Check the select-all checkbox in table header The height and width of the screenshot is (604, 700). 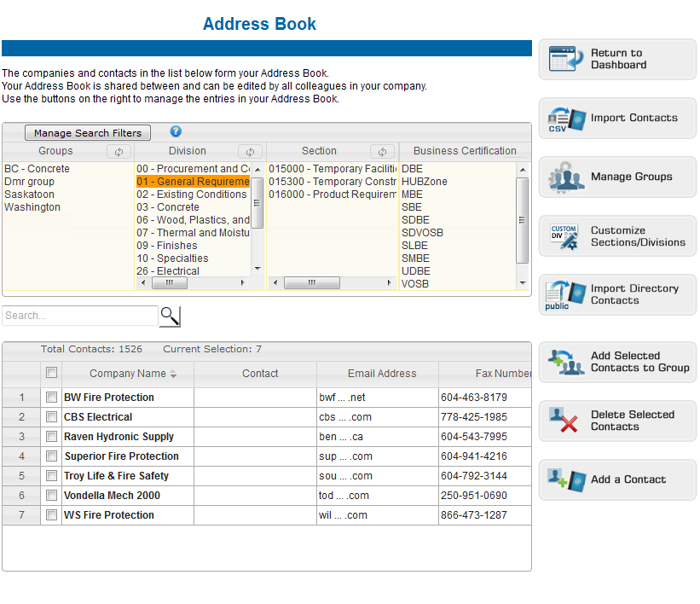(51, 372)
